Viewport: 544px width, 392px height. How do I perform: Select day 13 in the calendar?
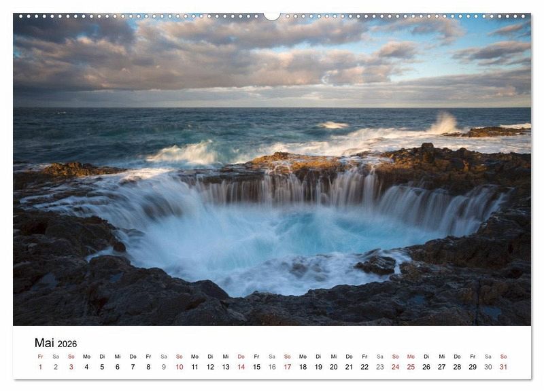[226, 367]
